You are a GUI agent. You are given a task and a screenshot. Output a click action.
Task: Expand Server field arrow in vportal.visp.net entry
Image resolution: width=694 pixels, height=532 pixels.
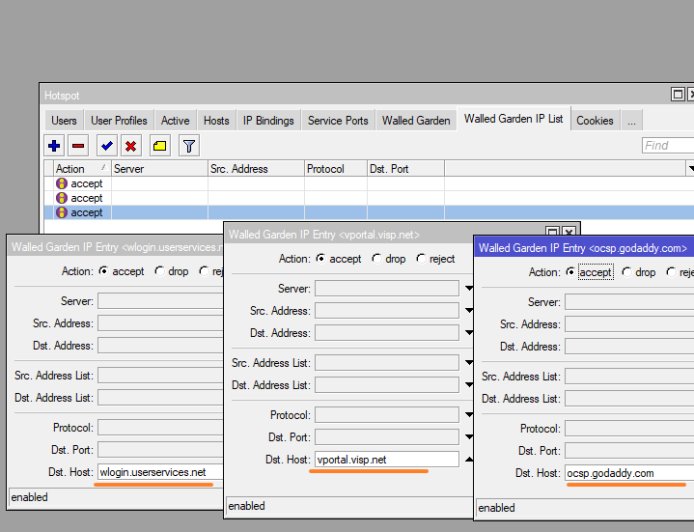pos(469,289)
